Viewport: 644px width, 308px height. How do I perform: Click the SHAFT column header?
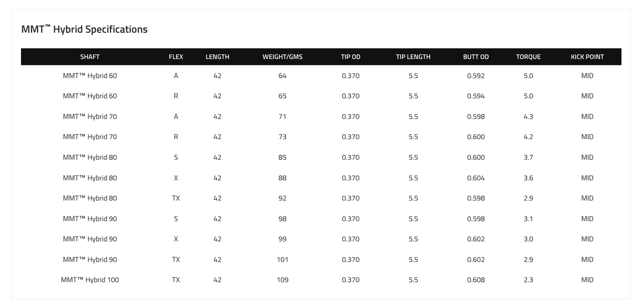point(90,57)
